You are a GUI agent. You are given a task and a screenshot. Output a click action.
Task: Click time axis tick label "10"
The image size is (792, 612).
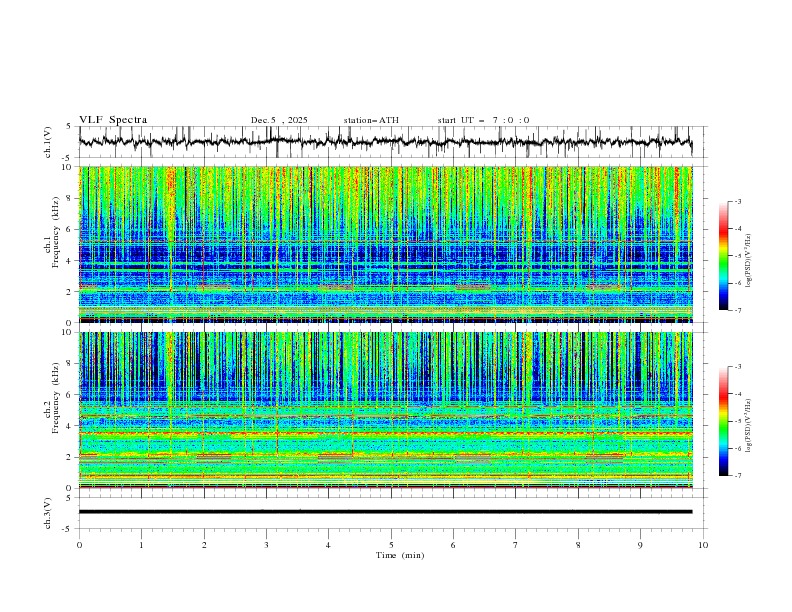pyautogui.click(x=703, y=545)
